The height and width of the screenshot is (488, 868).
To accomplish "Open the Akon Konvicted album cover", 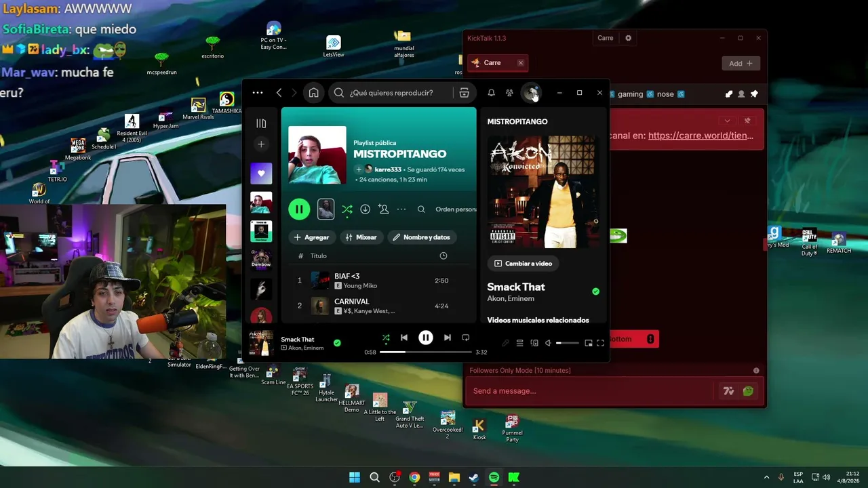I will point(542,192).
